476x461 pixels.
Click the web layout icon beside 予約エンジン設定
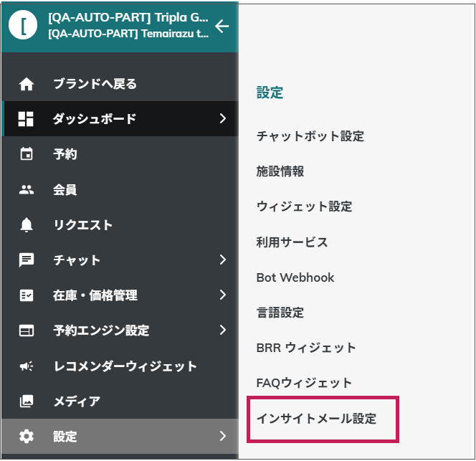(x=27, y=331)
